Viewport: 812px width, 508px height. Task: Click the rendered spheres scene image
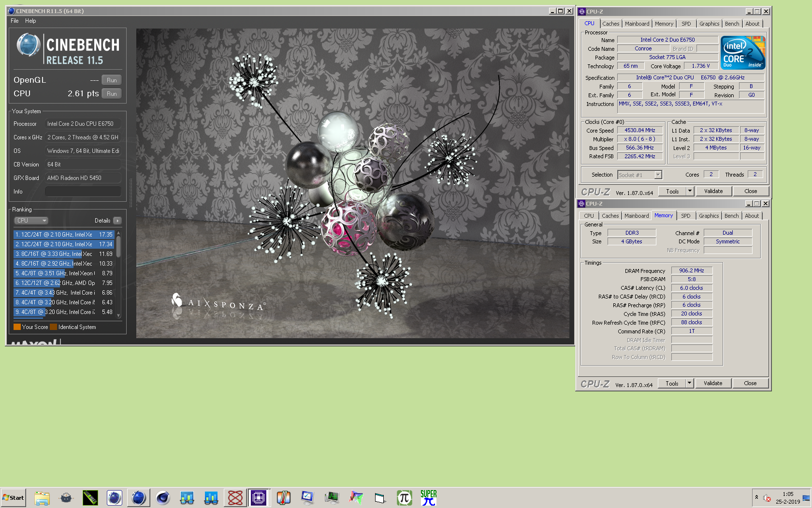[352, 183]
